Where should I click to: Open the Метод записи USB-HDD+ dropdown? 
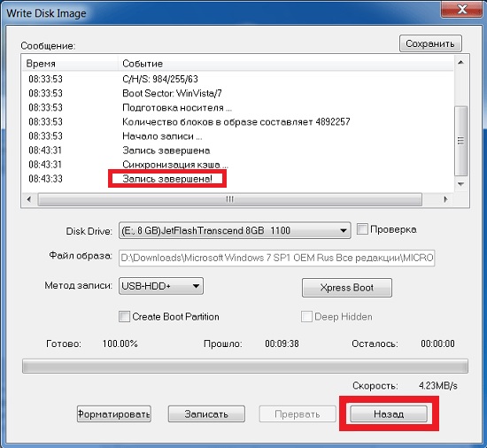tap(161, 286)
